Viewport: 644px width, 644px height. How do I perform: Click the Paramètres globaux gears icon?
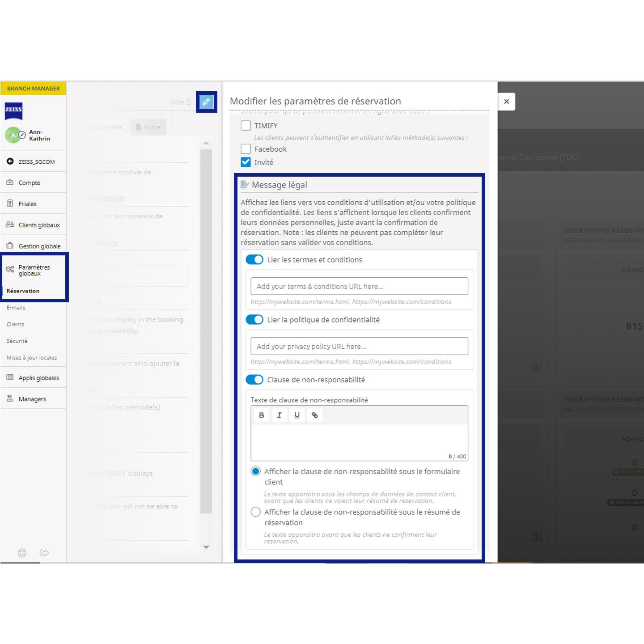10,269
